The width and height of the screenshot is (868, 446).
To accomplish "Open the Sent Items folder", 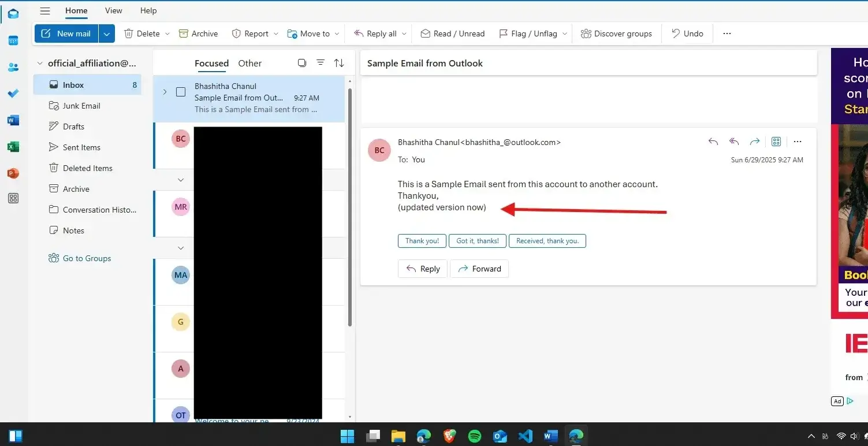I will coord(87,147).
